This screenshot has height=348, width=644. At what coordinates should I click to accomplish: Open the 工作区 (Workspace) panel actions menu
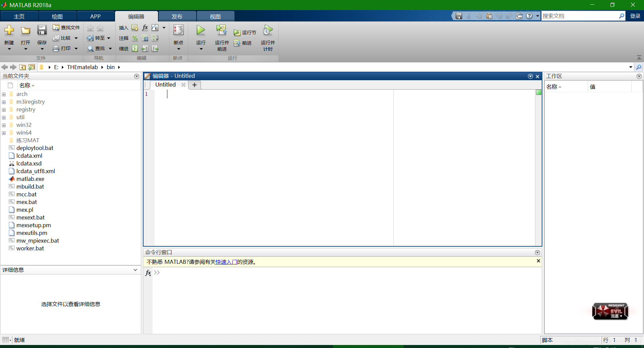(639, 77)
